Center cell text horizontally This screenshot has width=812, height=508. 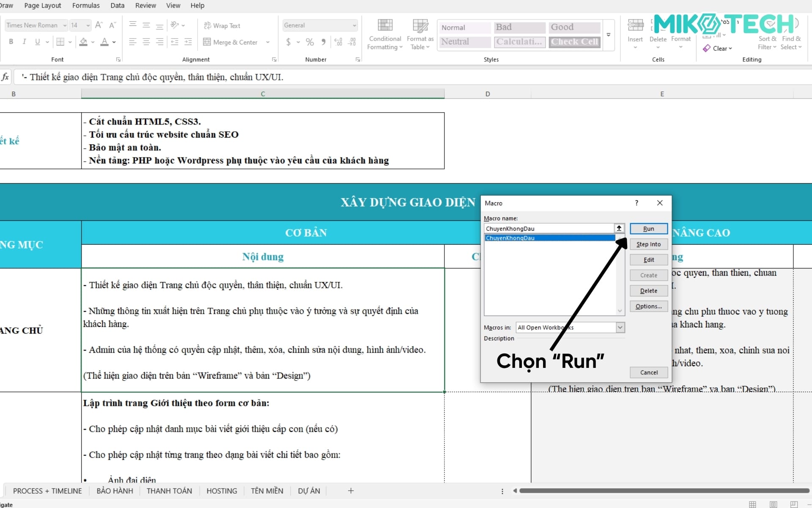click(x=146, y=42)
